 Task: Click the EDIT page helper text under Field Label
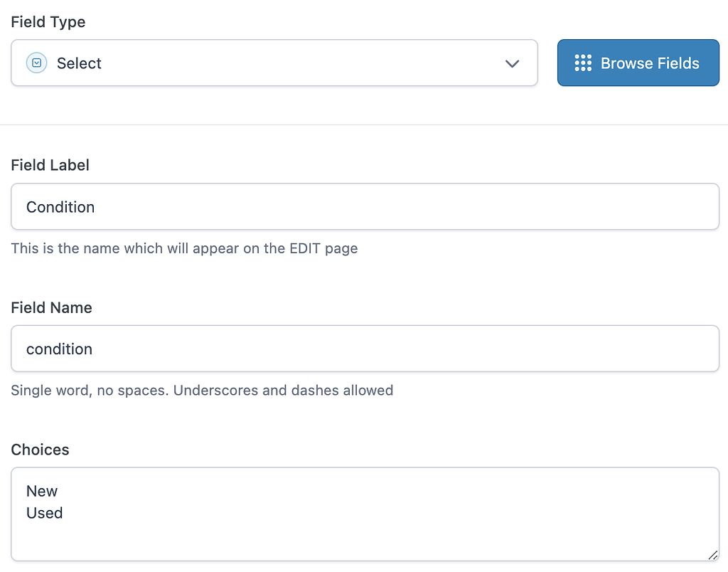click(x=184, y=248)
